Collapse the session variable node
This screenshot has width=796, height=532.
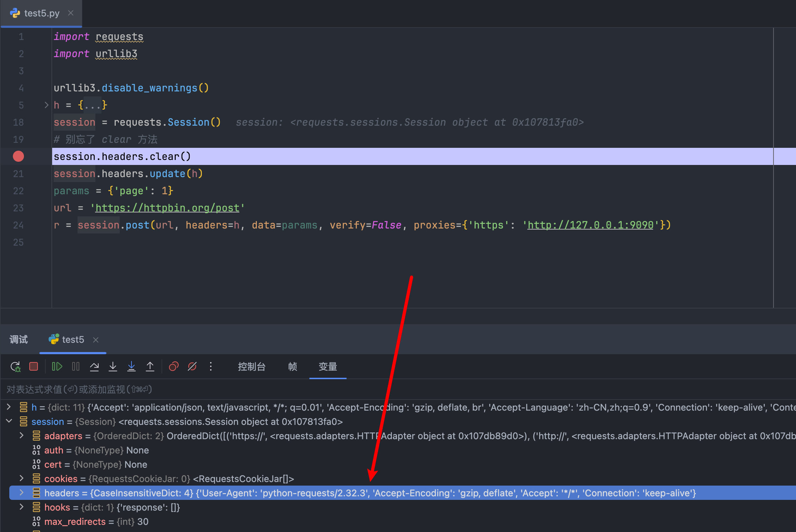(x=9, y=421)
